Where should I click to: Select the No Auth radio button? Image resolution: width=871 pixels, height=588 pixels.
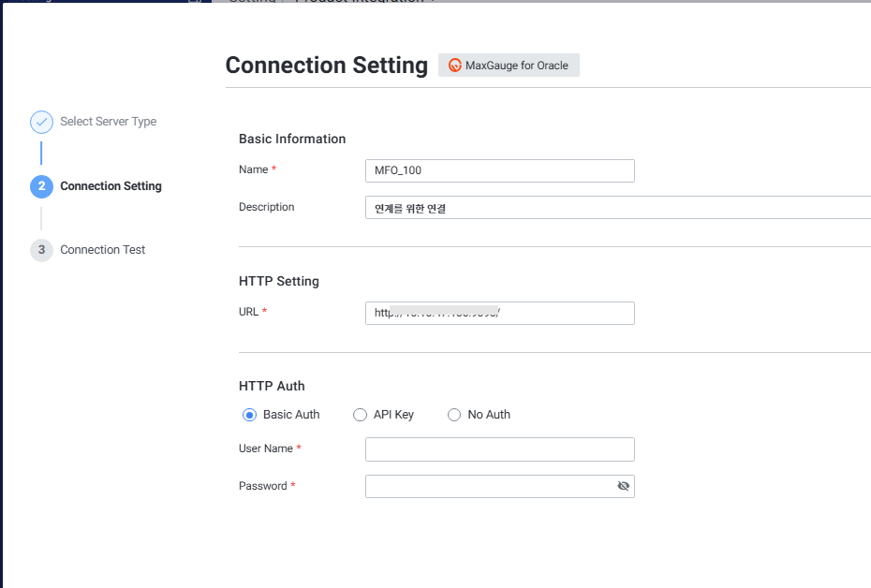pos(454,415)
